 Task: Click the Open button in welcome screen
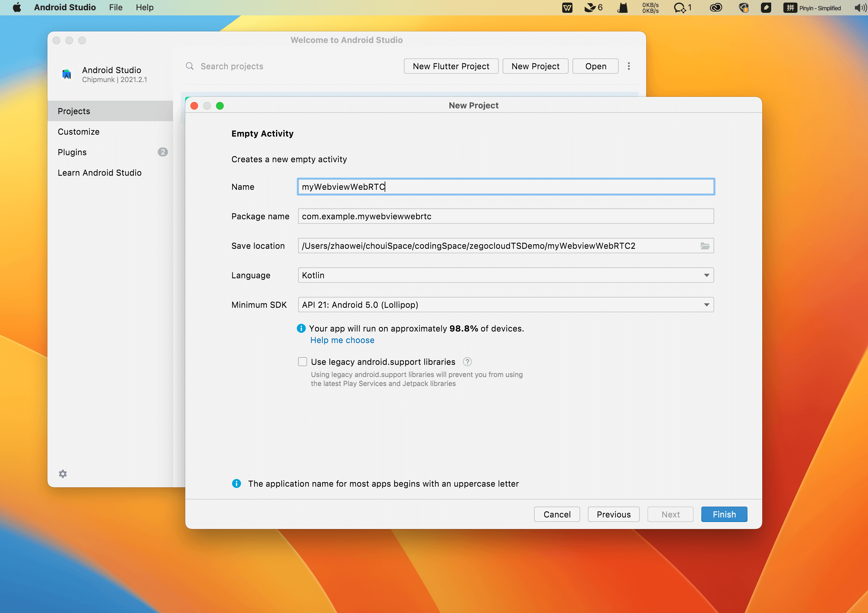pos(595,66)
